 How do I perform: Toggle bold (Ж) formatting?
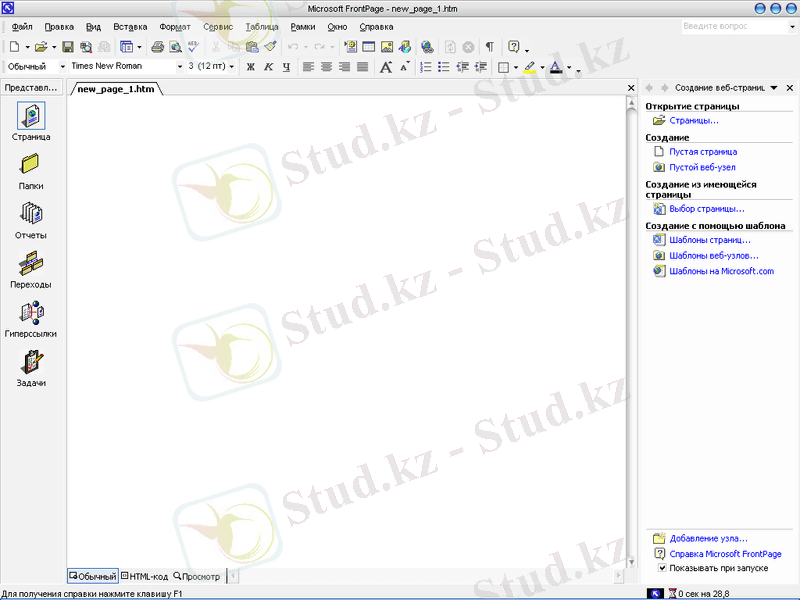click(251, 67)
